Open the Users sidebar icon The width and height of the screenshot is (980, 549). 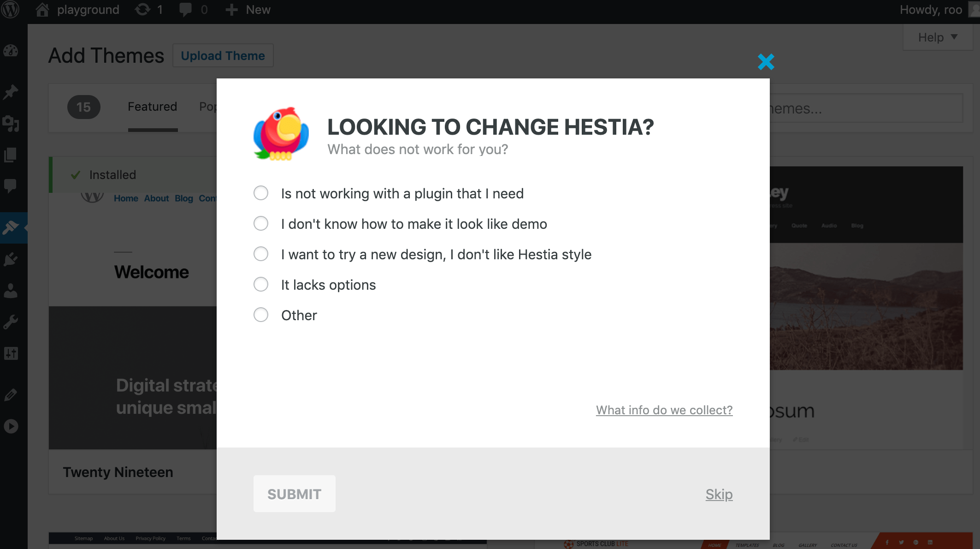(x=11, y=291)
